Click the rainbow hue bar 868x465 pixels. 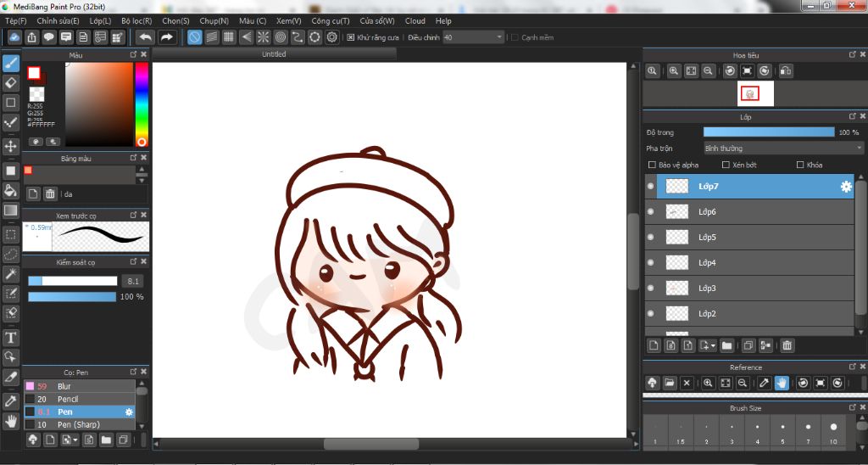[x=142, y=104]
